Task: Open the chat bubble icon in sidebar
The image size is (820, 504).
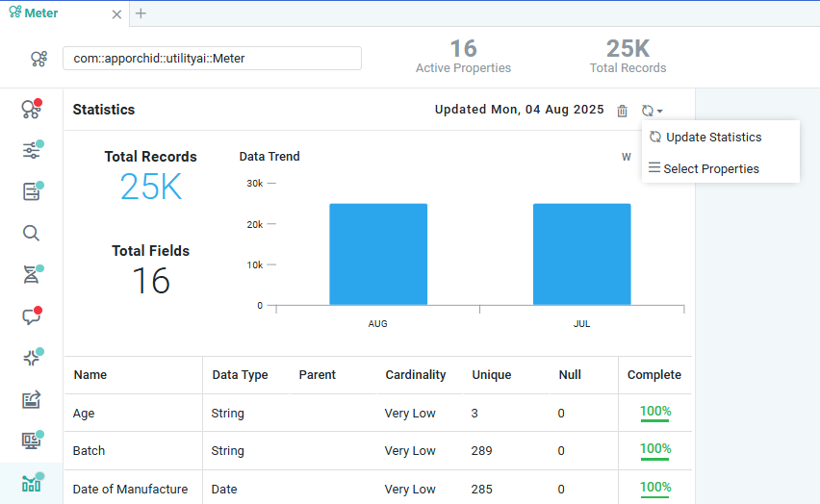Action: pos(32,316)
